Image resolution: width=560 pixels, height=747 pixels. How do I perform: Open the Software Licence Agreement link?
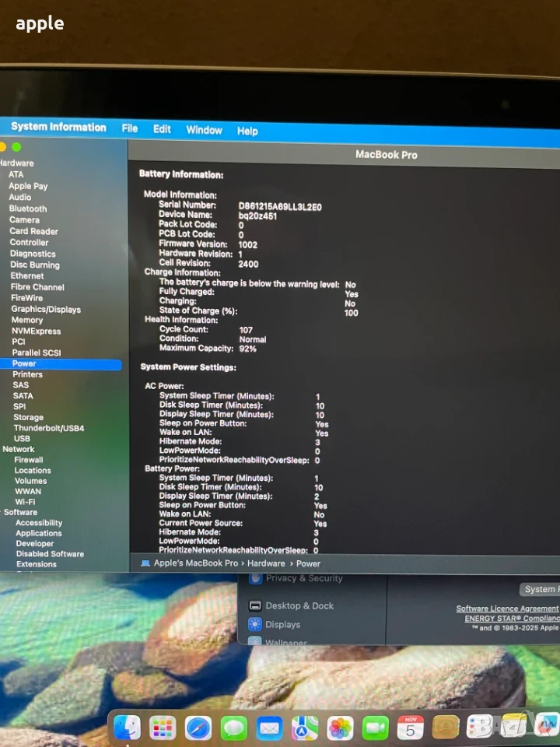[x=507, y=608]
